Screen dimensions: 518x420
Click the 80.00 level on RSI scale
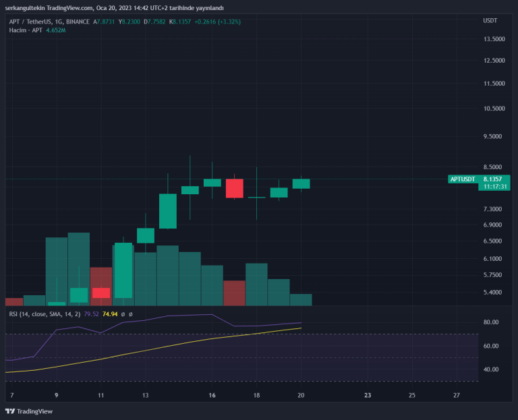coord(492,322)
